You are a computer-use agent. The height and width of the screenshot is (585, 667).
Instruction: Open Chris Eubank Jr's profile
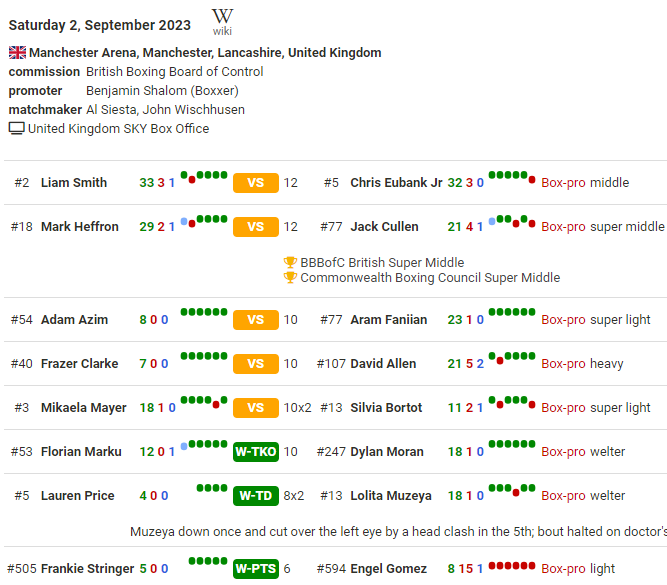click(396, 183)
